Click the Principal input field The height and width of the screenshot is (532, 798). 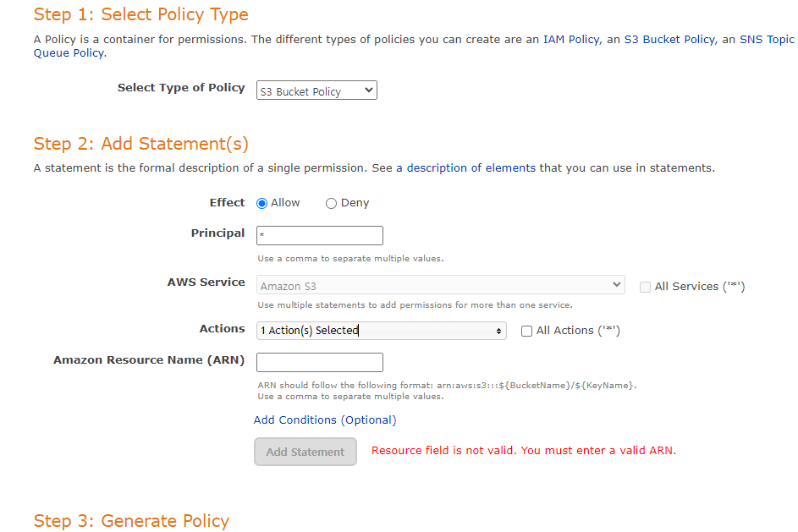(x=320, y=235)
